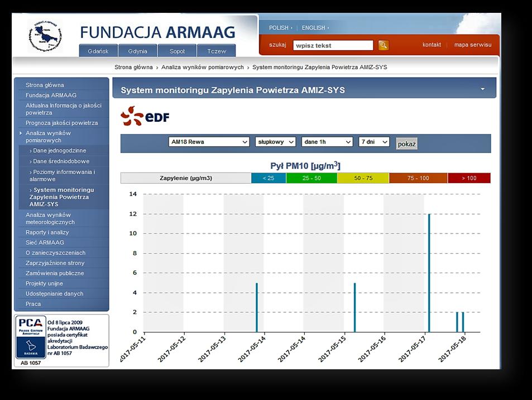Open Analiza wyników meteorologicznych sidebar item
This screenshot has width=532, height=400.
(50, 218)
